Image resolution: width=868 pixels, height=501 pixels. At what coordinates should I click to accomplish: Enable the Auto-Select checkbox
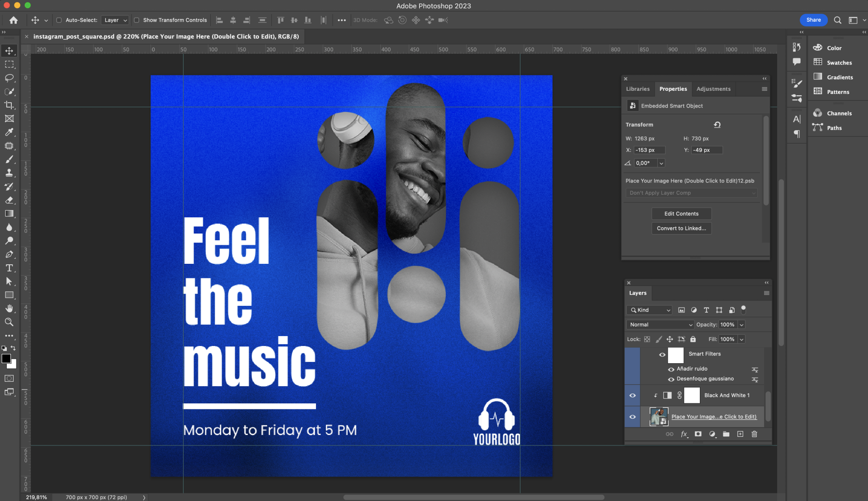(59, 20)
